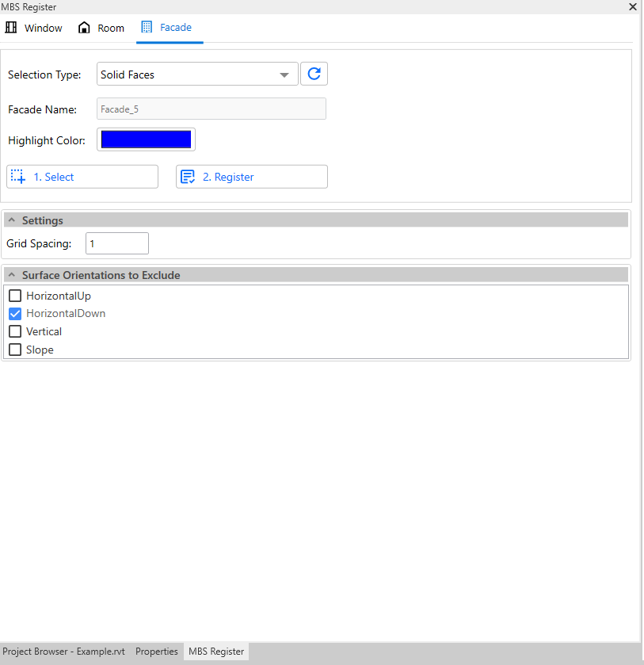Screen dimensions: 644x665
Task: Open the blue Highlight Color swatch
Action: tap(146, 139)
